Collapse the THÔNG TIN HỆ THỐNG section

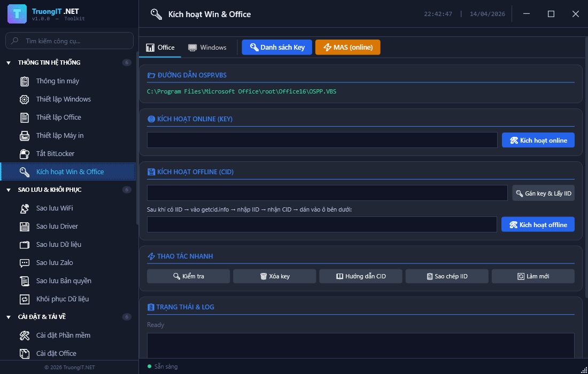coord(9,63)
